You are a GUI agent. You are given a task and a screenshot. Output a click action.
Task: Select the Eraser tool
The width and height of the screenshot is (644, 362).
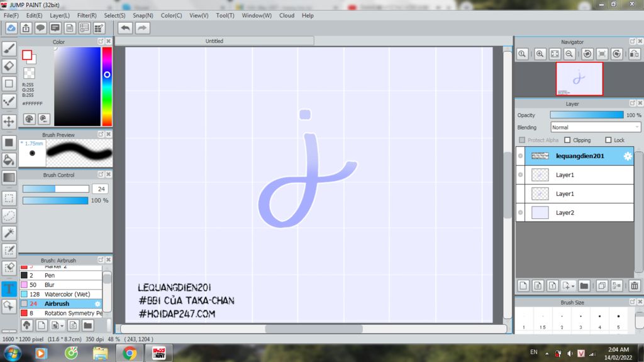tap(9, 66)
